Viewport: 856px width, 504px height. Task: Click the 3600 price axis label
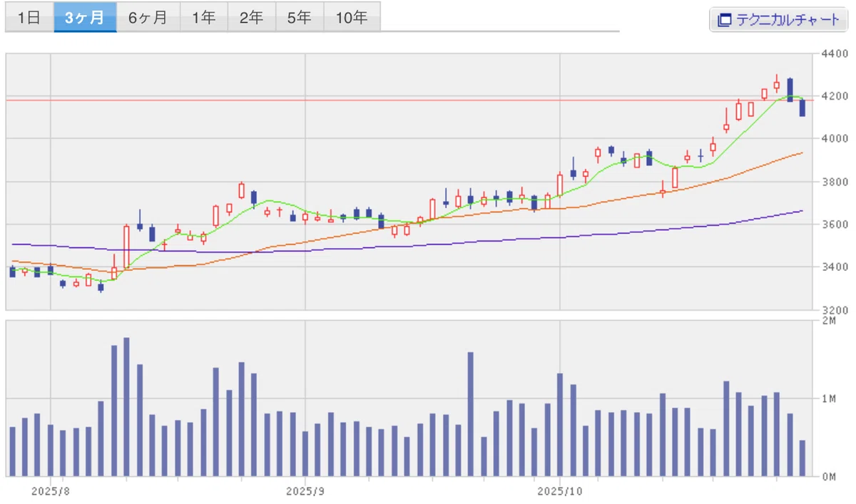point(834,225)
